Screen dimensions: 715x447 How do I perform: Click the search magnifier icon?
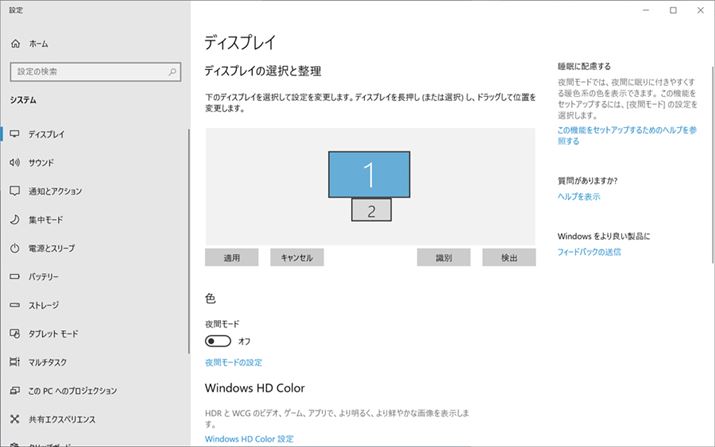tap(172, 71)
